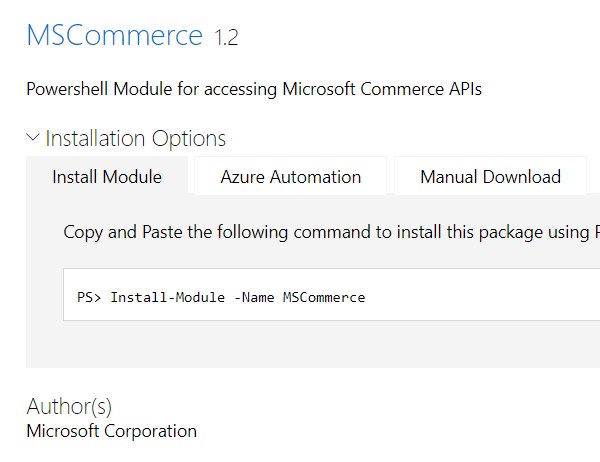
Task: Click the PS> prompt in command box
Action: [89, 297]
